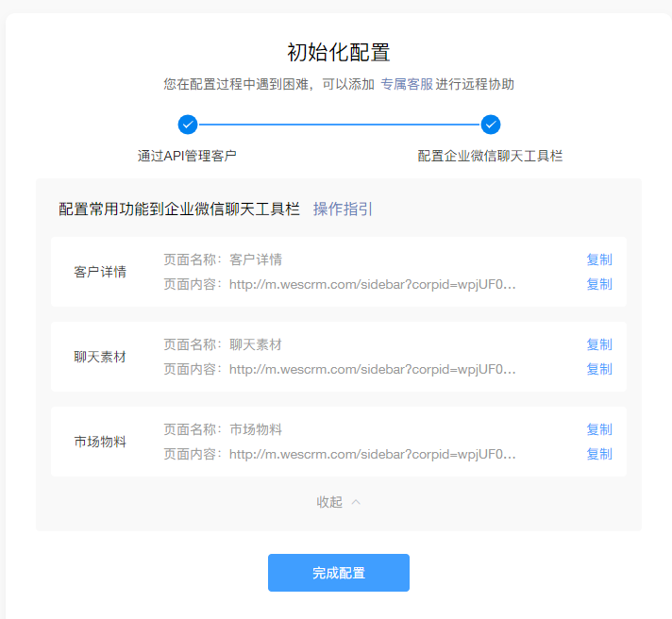Copy the 聊天素材 page content URL
This screenshot has width=672, height=619.
pyautogui.click(x=599, y=369)
